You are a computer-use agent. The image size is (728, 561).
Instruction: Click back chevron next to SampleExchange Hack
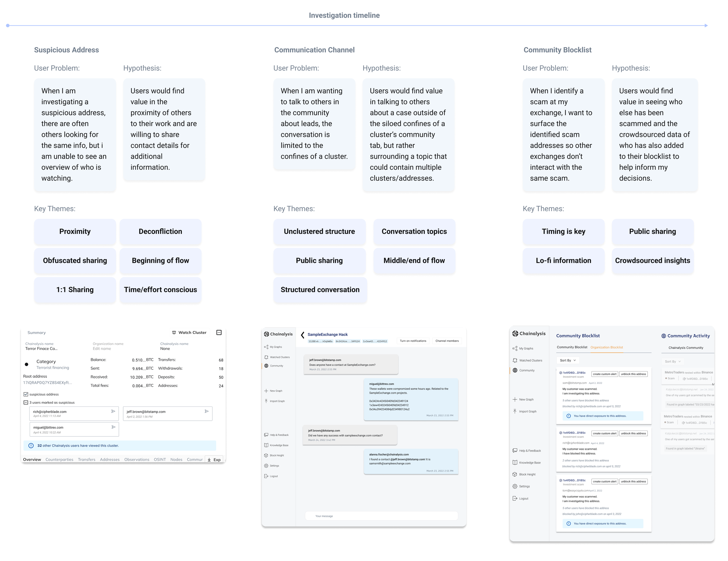[x=302, y=335]
